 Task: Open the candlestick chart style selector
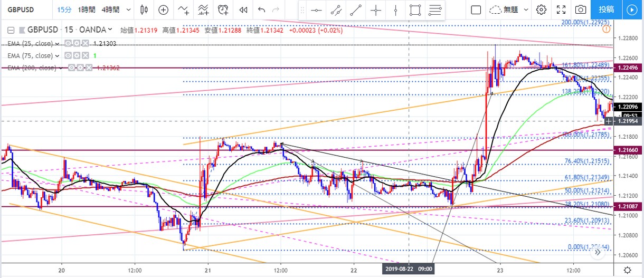click(145, 9)
